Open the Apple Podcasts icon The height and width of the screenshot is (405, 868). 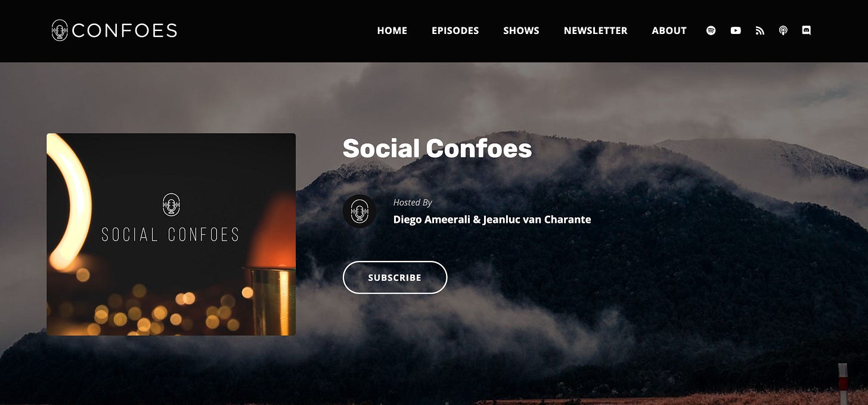click(x=783, y=30)
